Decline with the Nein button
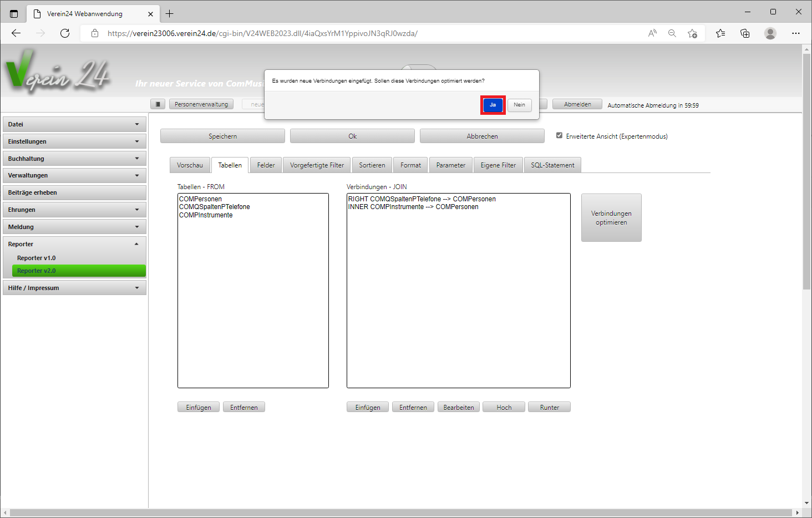Viewport: 812px width, 518px height. (519, 105)
